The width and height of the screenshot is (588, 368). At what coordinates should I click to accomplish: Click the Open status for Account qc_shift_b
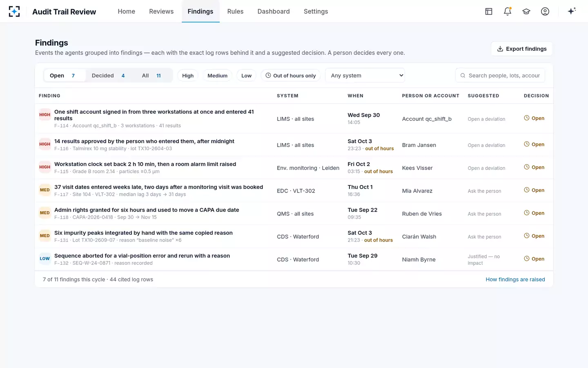click(534, 118)
